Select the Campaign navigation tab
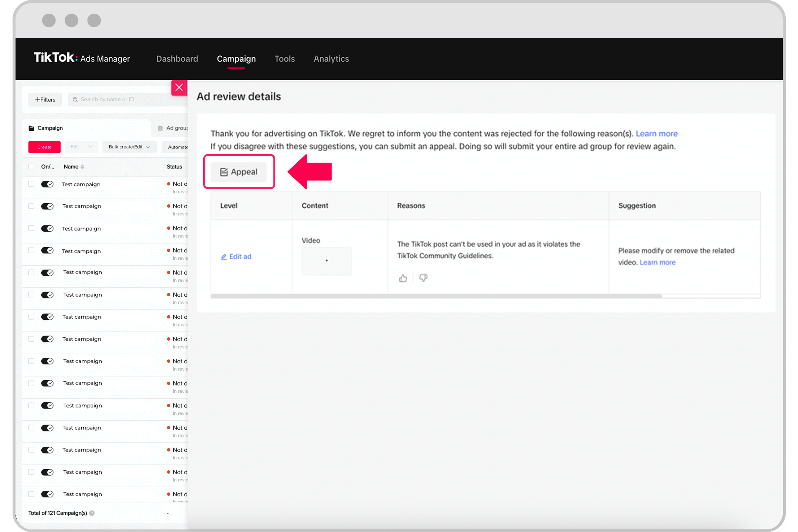This screenshot has width=798, height=532. tap(236, 59)
